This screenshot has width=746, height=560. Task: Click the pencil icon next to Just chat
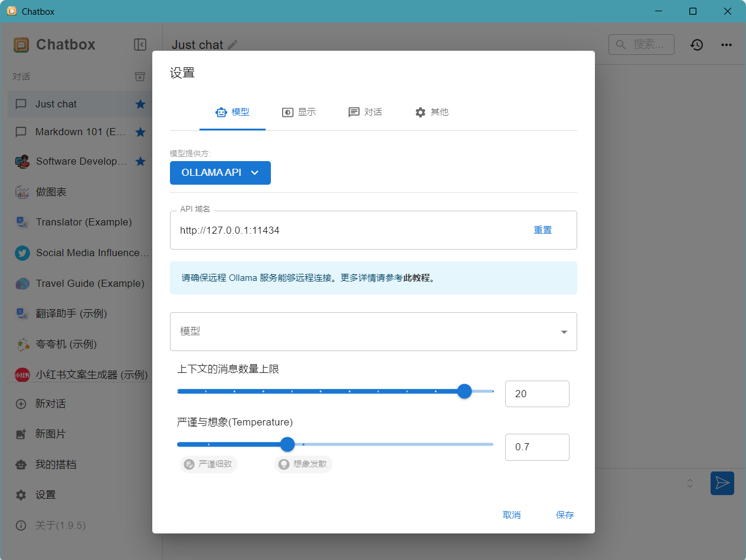(233, 45)
